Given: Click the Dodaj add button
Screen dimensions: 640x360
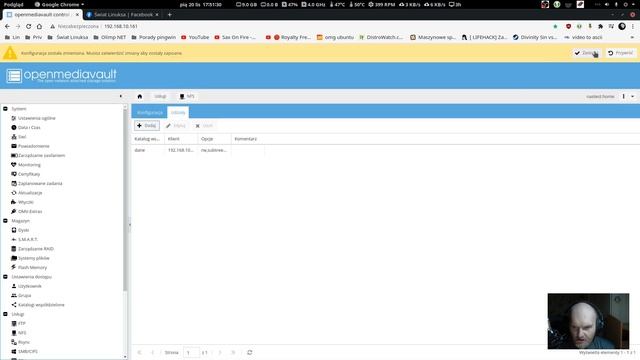Looking at the screenshot, I should click(147, 126).
